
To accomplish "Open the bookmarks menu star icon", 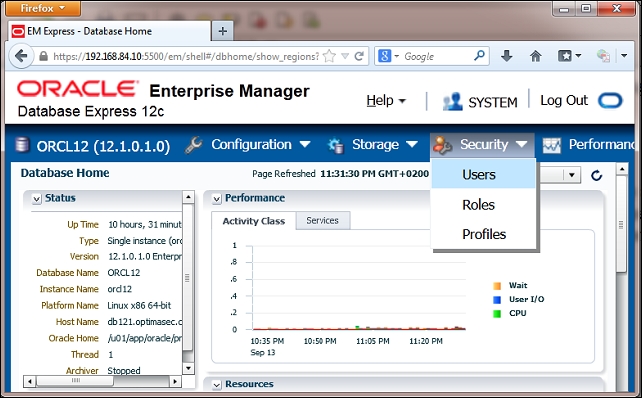I will (x=569, y=56).
